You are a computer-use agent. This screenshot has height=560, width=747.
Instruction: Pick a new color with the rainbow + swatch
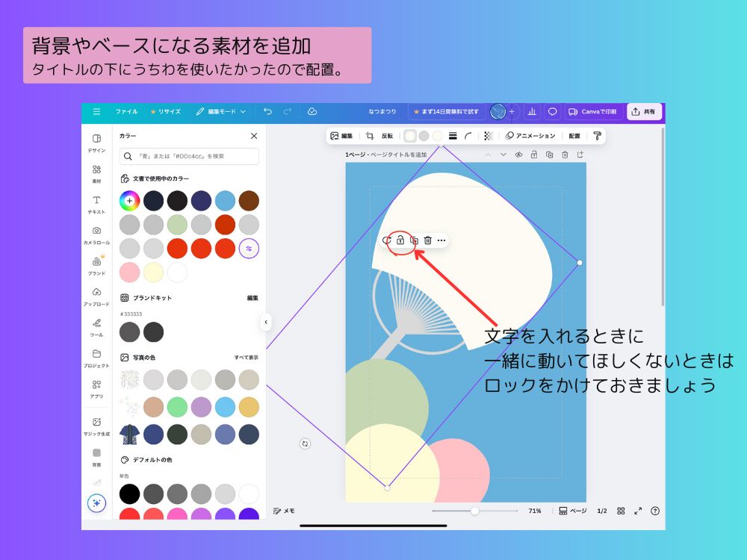pyautogui.click(x=129, y=200)
